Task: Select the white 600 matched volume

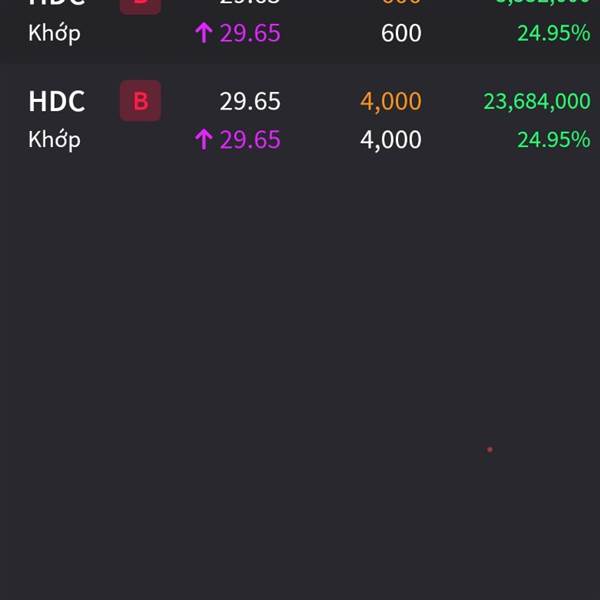Action: coord(401,33)
